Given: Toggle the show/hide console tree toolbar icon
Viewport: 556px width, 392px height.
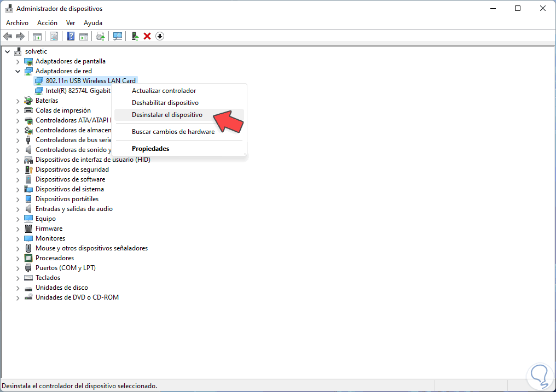Looking at the screenshot, I should pyautogui.click(x=37, y=36).
